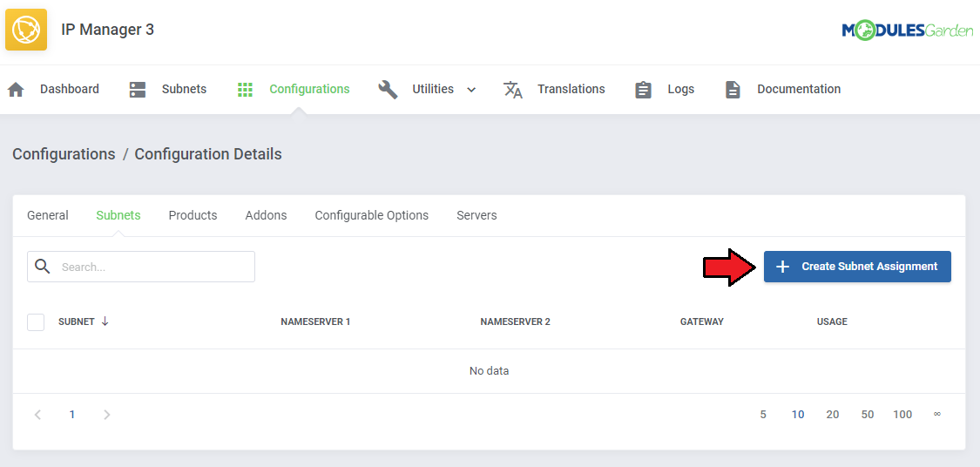Click the Utilities wrench icon
The image size is (980, 467).
389,90
